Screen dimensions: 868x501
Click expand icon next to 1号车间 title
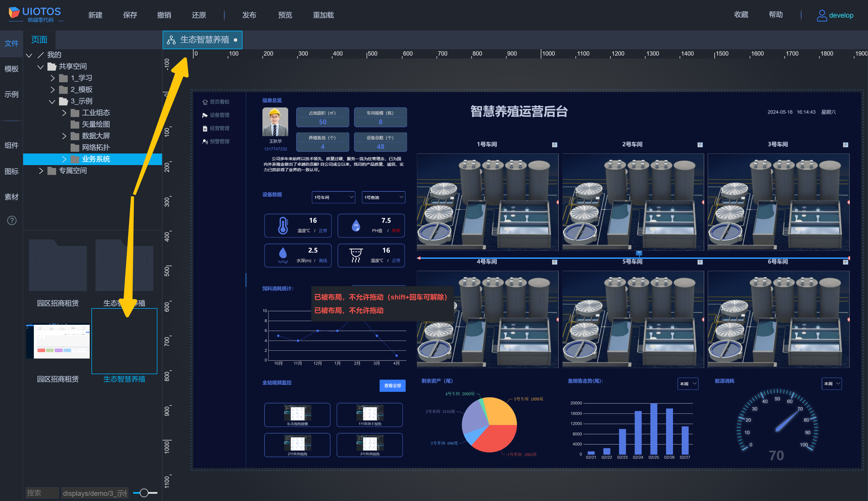coord(554,145)
